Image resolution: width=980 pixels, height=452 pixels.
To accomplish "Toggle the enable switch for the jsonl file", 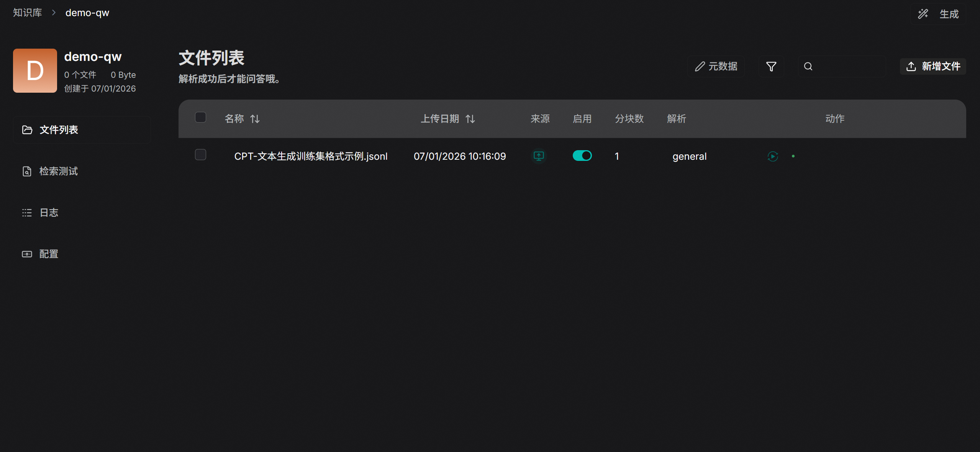I will 582,156.
